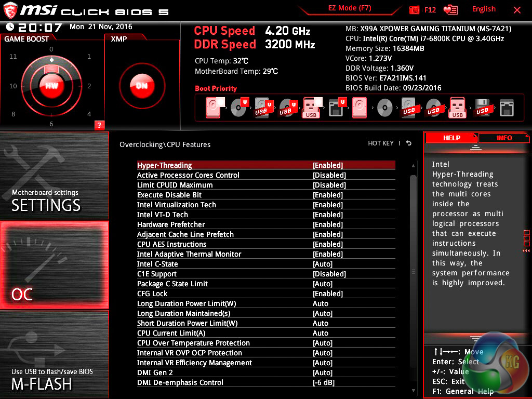Select the network boot device icon
This screenshot has width=532, height=399.
pos(507,108)
